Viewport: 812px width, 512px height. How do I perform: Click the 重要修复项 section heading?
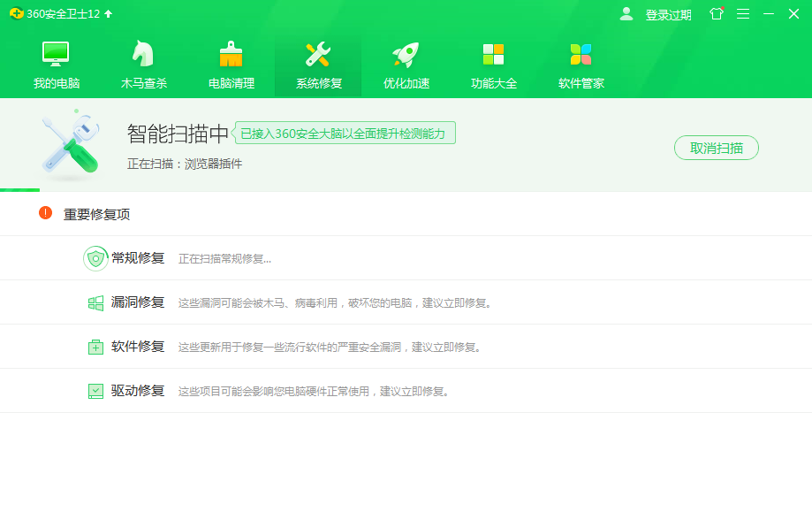pyautogui.click(x=97, y=215)
